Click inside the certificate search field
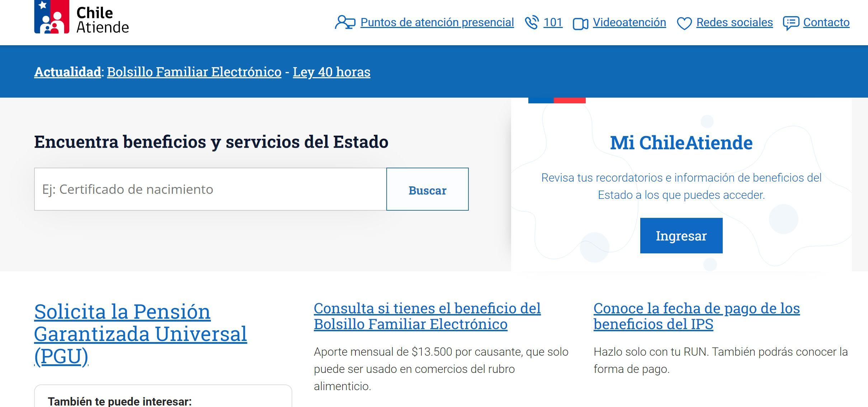The image size is (868, 407). [210, 189]
